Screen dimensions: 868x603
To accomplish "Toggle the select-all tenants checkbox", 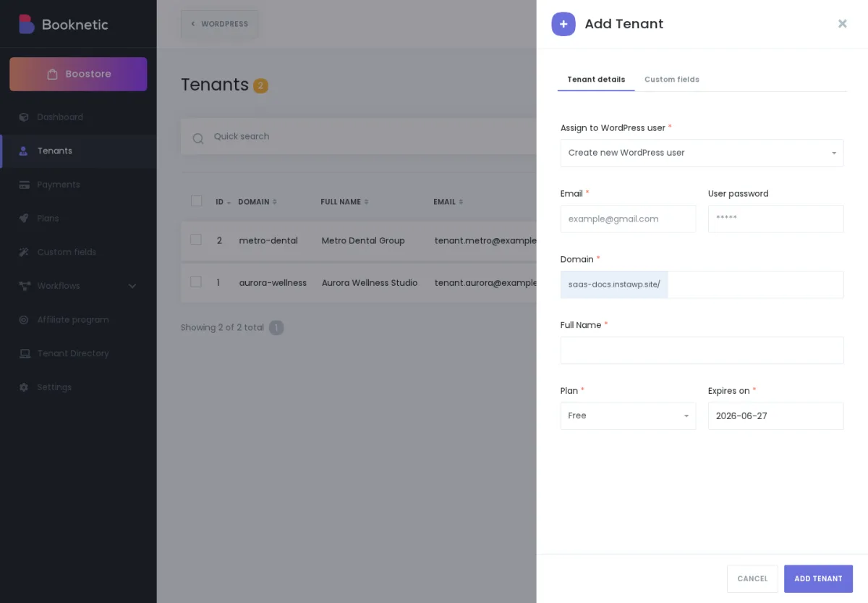I will tap(196, 201).
